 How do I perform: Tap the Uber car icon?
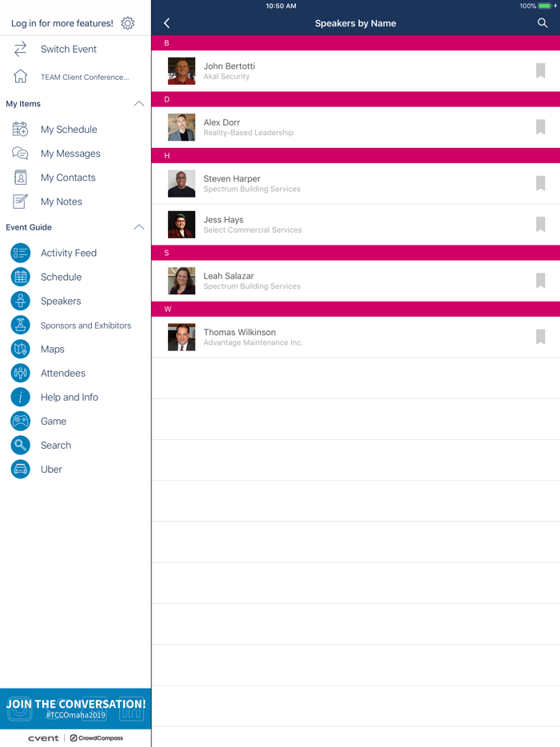[x=21, y=469]
